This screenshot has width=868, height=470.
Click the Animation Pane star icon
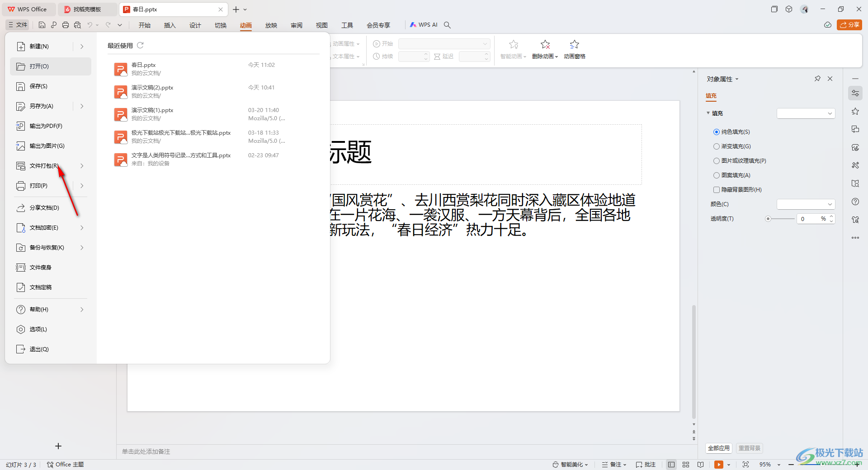click(574, 45)
